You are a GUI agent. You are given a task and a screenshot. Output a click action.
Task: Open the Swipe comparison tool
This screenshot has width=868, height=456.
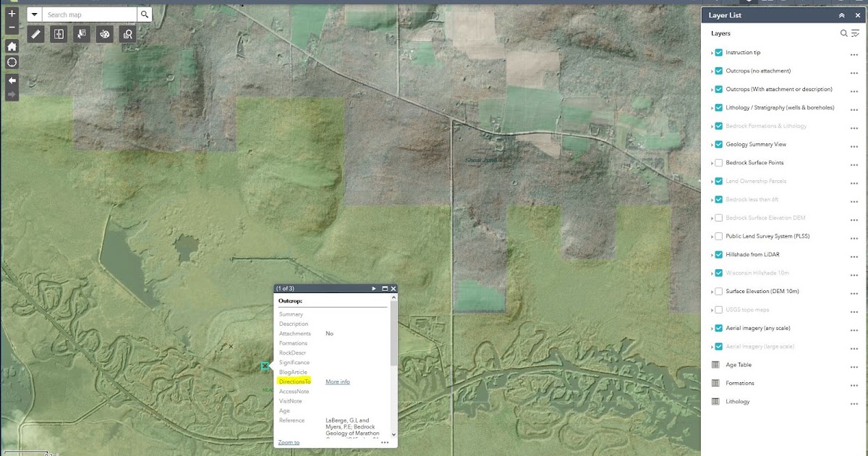(x=59, y=33)
